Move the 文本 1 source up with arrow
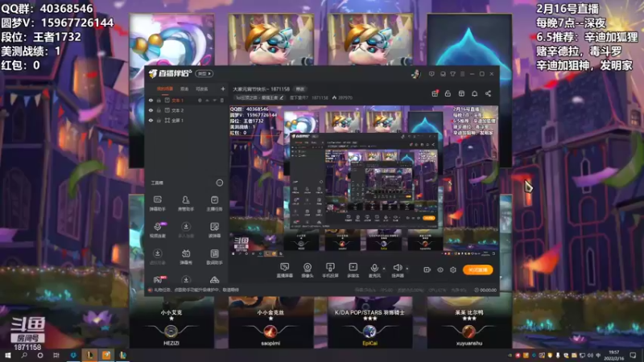This screenshot has width=644, height=362. [x=207, y=100]
